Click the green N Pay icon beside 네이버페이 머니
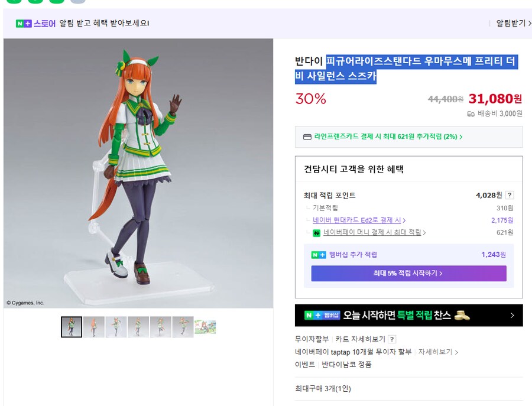The image size is (532, 406). click(315, 233)
